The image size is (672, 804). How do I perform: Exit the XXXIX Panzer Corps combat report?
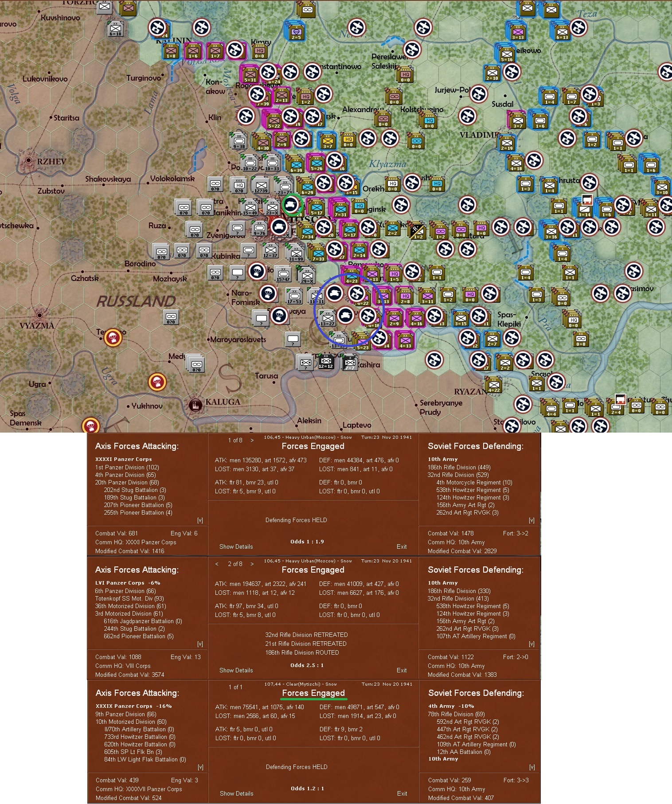[402, 793]
